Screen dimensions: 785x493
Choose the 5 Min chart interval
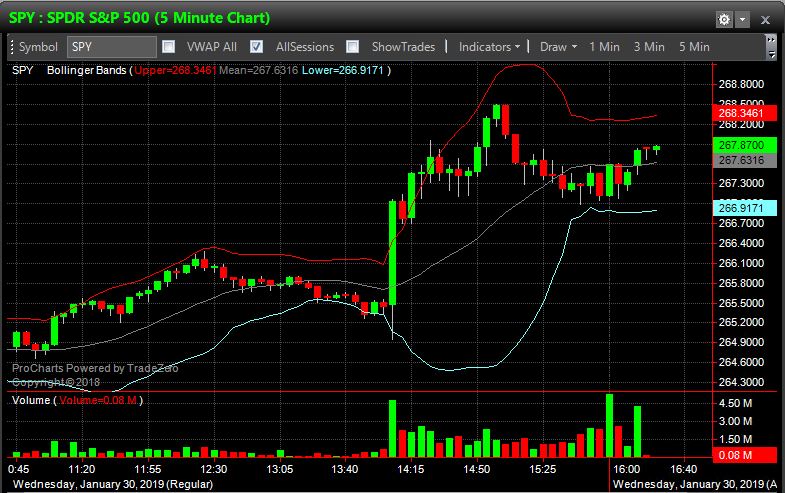(x=694, y=47)
